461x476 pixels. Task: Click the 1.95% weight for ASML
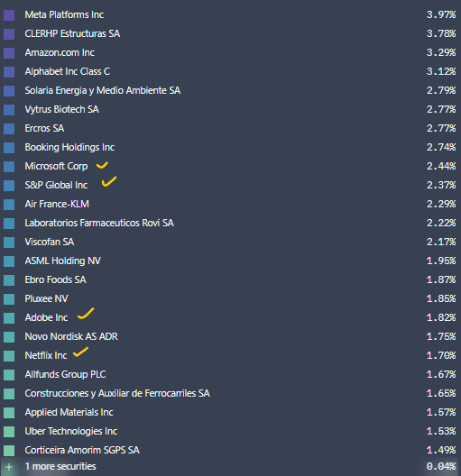click(441, 261)
